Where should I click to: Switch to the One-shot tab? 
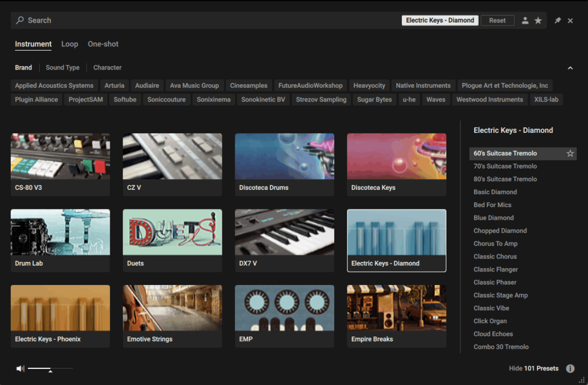coord(103,44)
